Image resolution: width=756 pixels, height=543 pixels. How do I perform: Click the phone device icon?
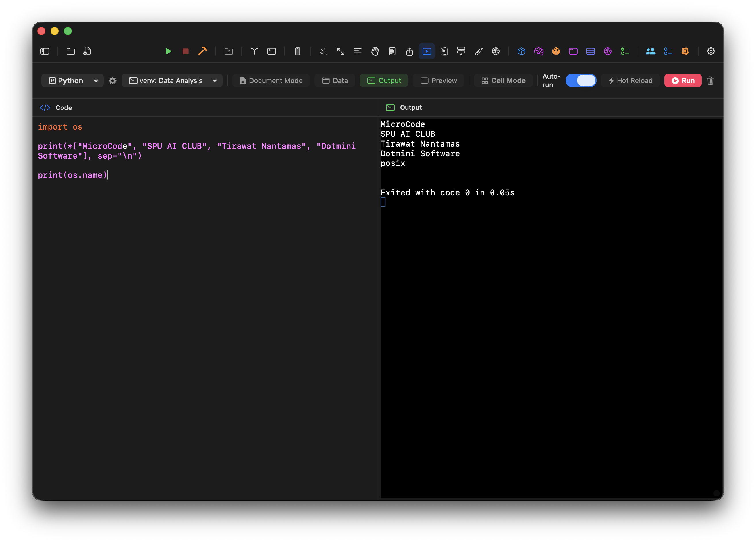pos(298,51)
